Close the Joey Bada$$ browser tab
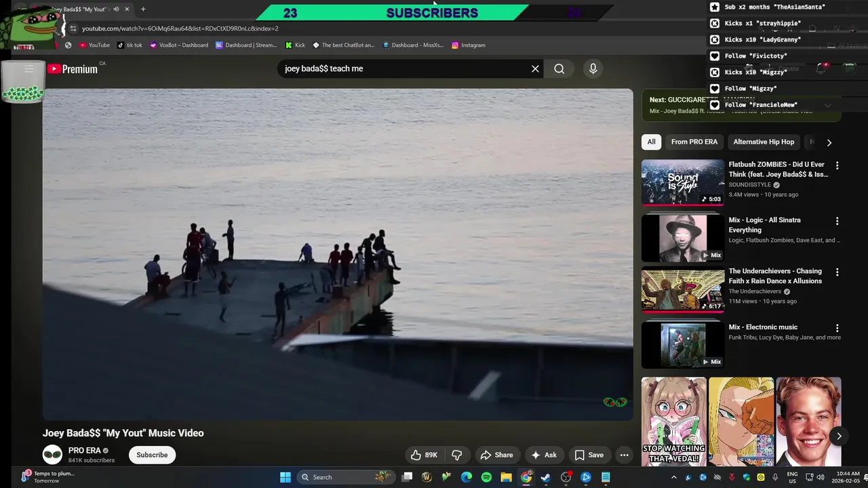Screen dimensions: 868x488 click(127, 9)
